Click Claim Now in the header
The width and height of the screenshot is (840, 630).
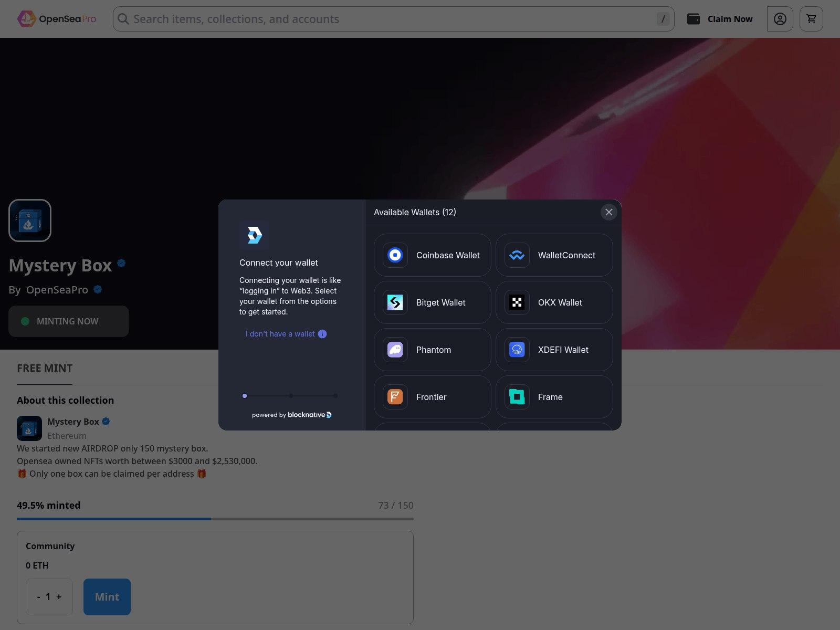(x=730, y=19)
